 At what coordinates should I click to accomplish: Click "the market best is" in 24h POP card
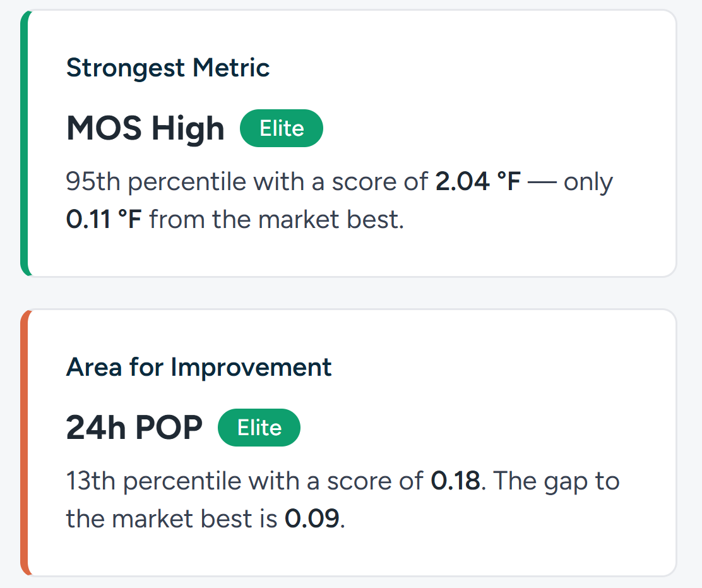[171, 519]
